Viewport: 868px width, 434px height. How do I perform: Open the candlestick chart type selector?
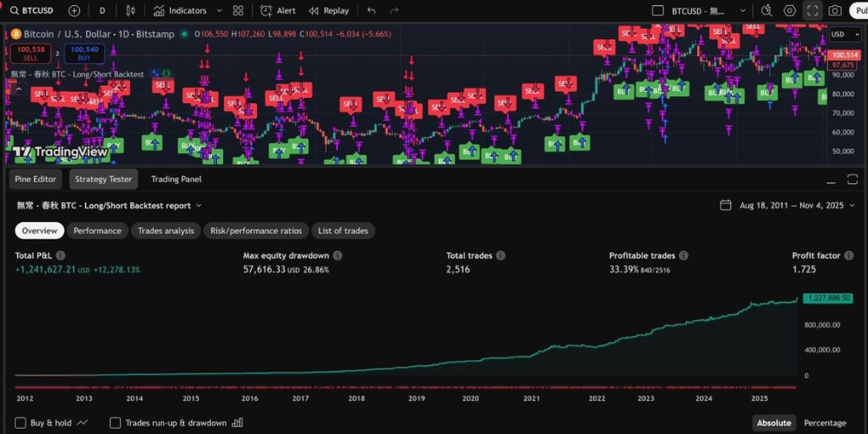pos(131,10)
